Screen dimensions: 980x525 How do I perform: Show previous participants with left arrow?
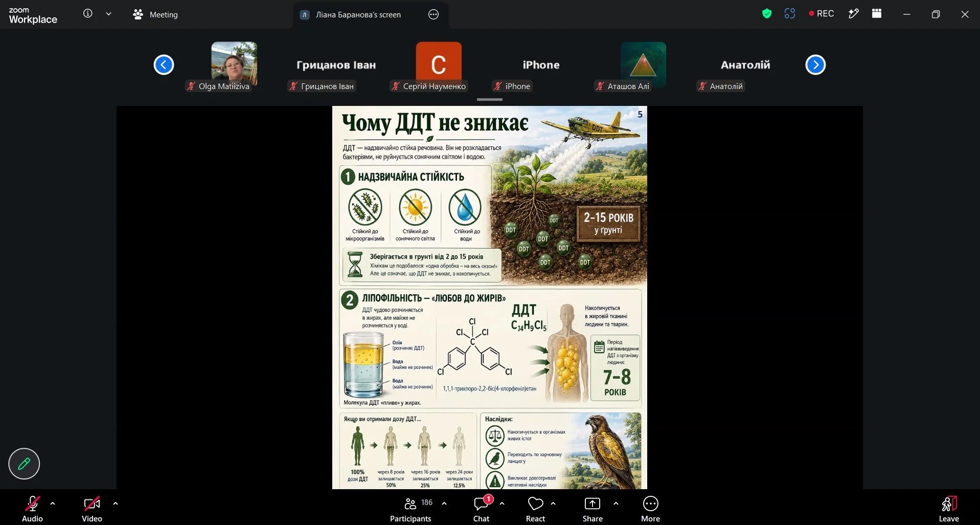tap(164, 65)
